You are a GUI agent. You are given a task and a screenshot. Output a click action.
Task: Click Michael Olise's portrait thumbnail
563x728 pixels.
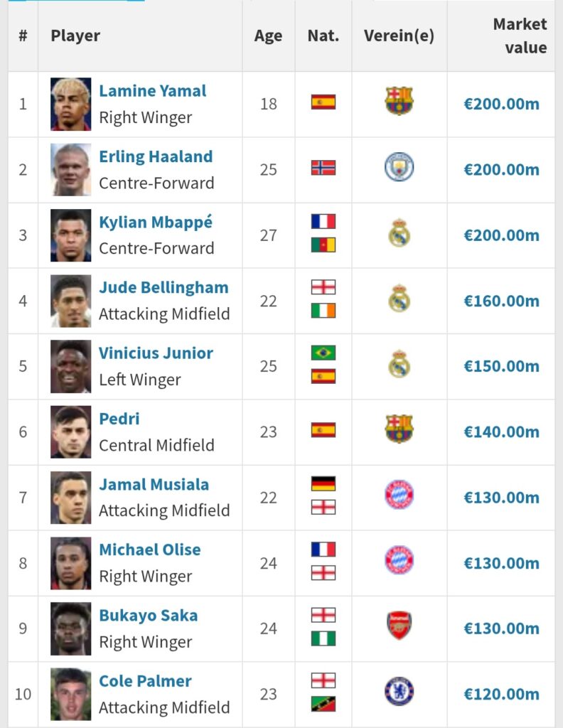tap(71, 563)
